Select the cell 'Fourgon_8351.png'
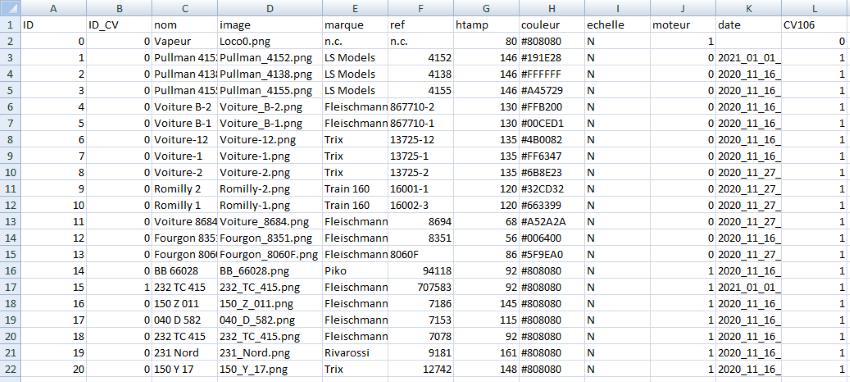850x382 pixels. tap(270, 238)
